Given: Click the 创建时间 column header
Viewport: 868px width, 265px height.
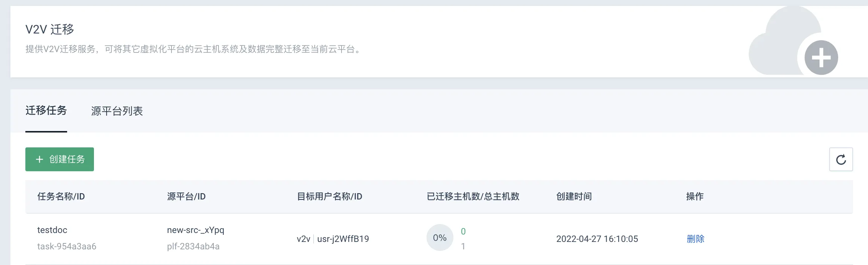Looking at the screenshot, I should tap(574, 197).
